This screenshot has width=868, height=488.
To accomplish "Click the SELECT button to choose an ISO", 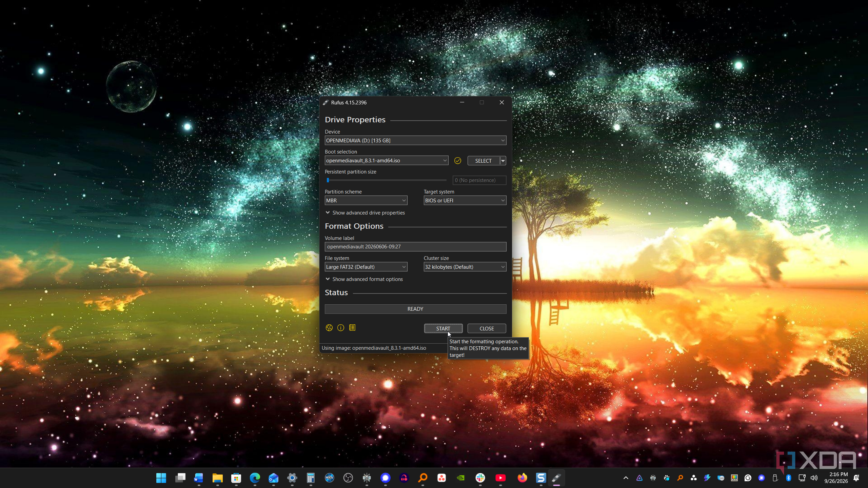I will [x=484, y=161].
